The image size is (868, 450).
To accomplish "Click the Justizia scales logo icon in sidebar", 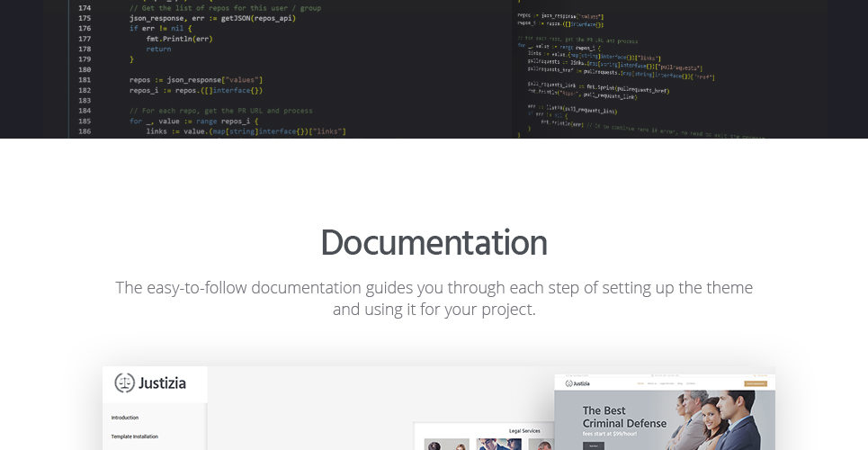I will point(124,382).
